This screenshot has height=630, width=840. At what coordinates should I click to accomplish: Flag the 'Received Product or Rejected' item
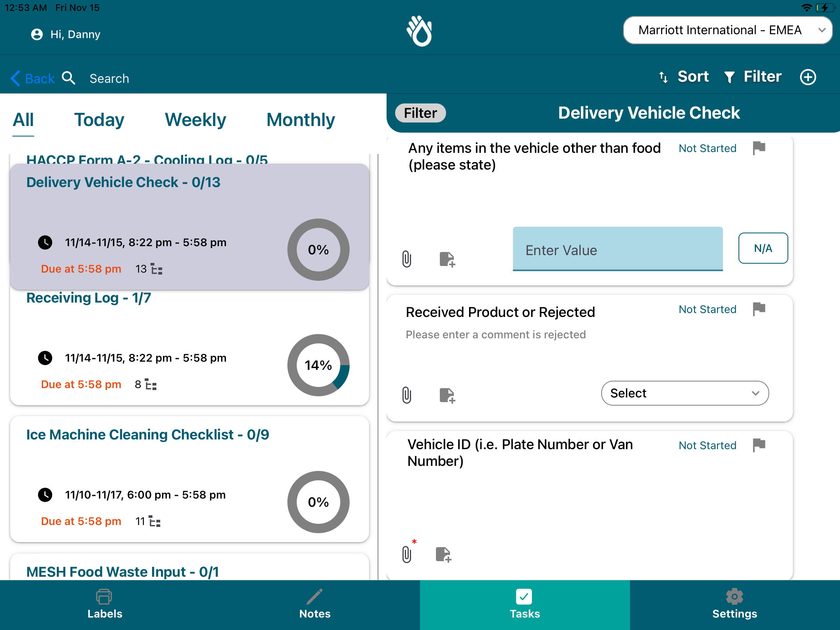point(759,309)
